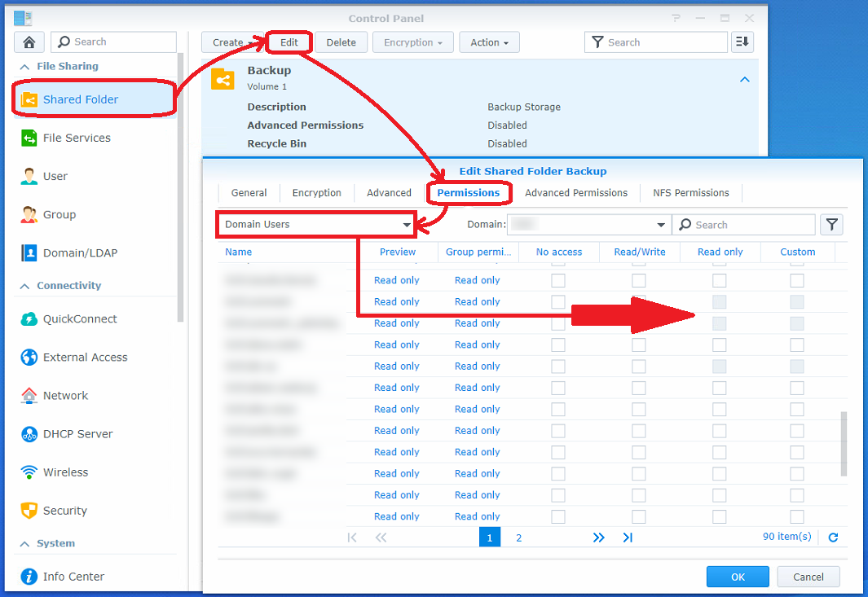Open the Action dropdown menu
Screen dimensions: 868x597
489,42
